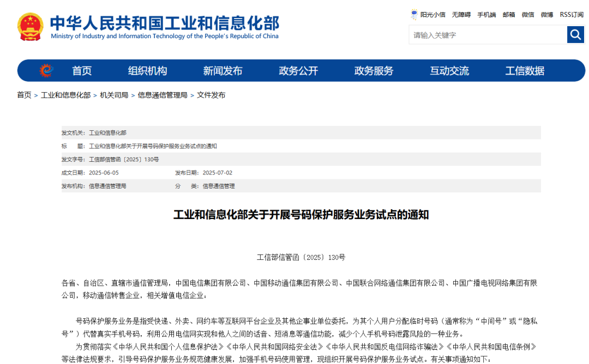
Task: Open the 首页 navigation menu item
Action: tap(82, 71)
